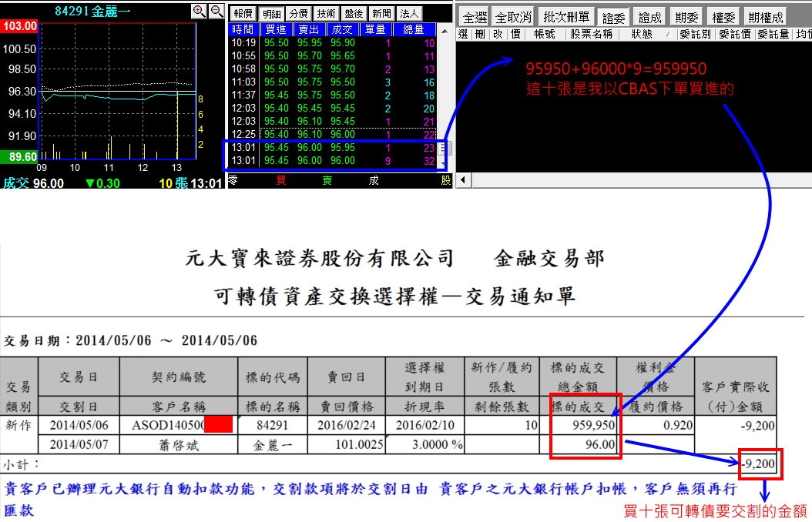Click the 2016/02/24 sell-back date cell

(x=347, y=425)
